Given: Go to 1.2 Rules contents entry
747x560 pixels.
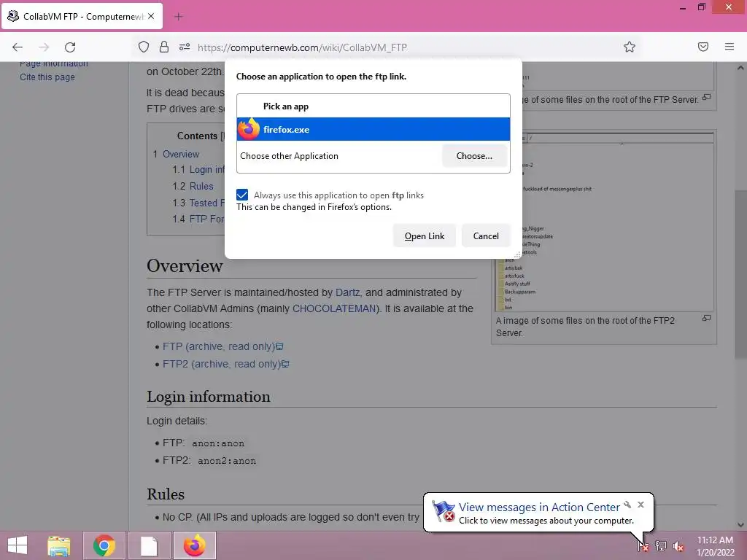Looking at the screenshot, I should click(193, 186).
